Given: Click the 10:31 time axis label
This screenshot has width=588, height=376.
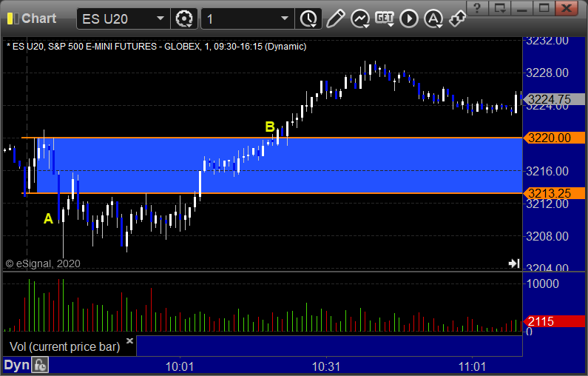Looking at the screenshot, I should click(326, 366).
